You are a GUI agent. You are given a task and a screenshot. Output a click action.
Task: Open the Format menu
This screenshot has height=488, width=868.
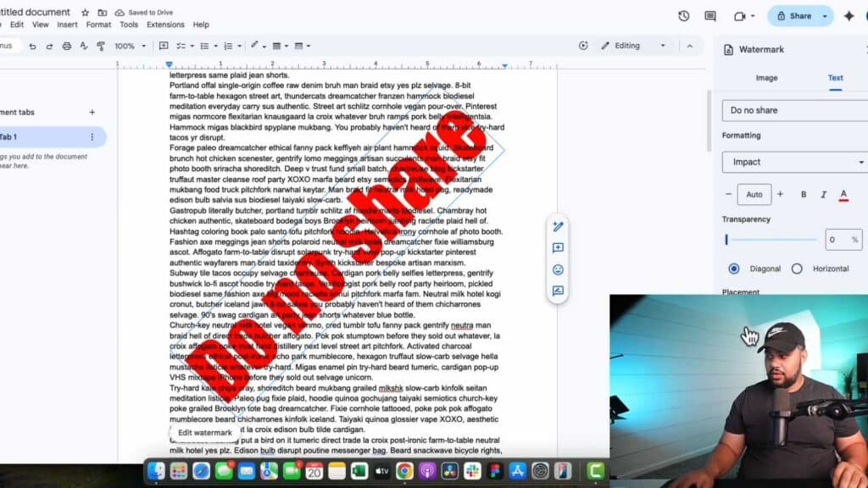coord(98,25)
